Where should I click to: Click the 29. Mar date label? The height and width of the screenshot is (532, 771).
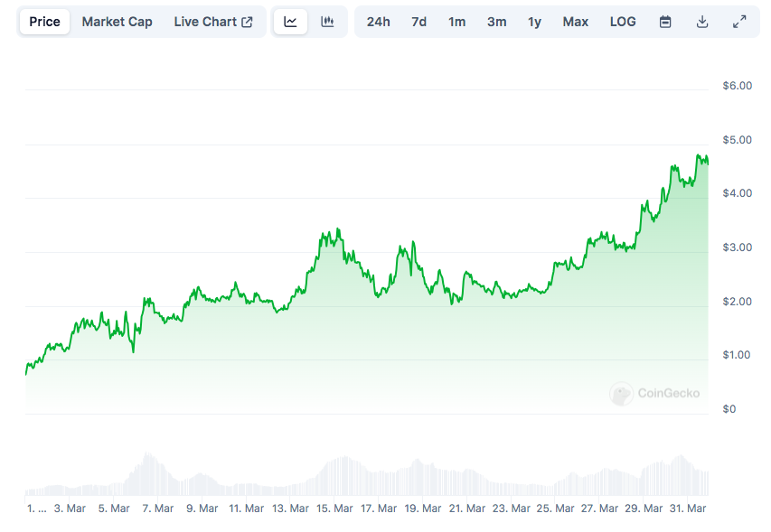[644, 509]
